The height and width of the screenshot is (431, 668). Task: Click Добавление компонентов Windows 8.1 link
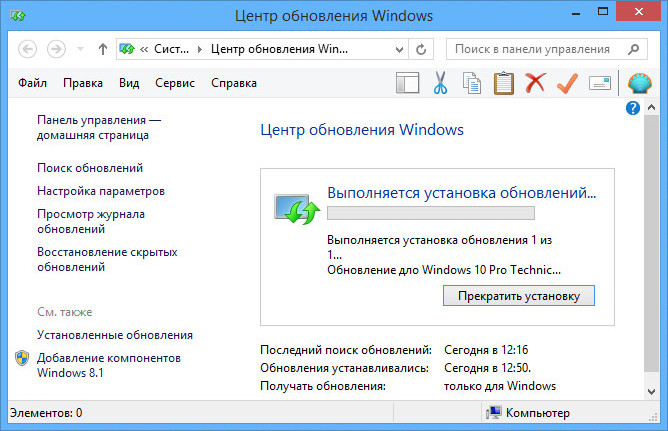pyautogui.click(x=109, y=365)
